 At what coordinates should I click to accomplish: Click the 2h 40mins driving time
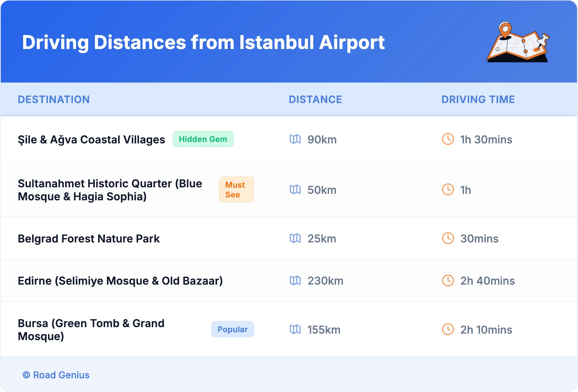tap(488, 281)
